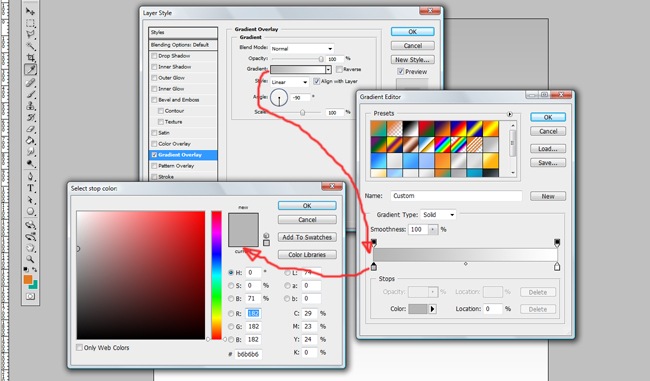650x381 pixels.
Task: Select the Lasso tool
Action: click(30, 34)
